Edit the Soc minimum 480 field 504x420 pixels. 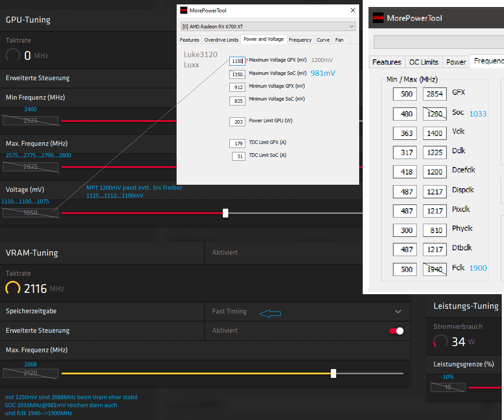coord(405,114)
